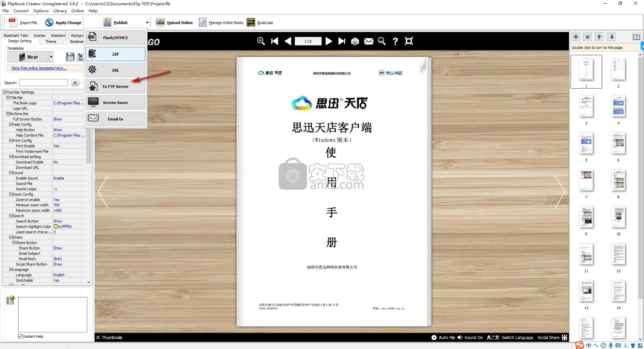Image resolution: width=644 pixels, height=349 pixels.
Task: Switch to the Scenes tab
Action: [39, 35]
